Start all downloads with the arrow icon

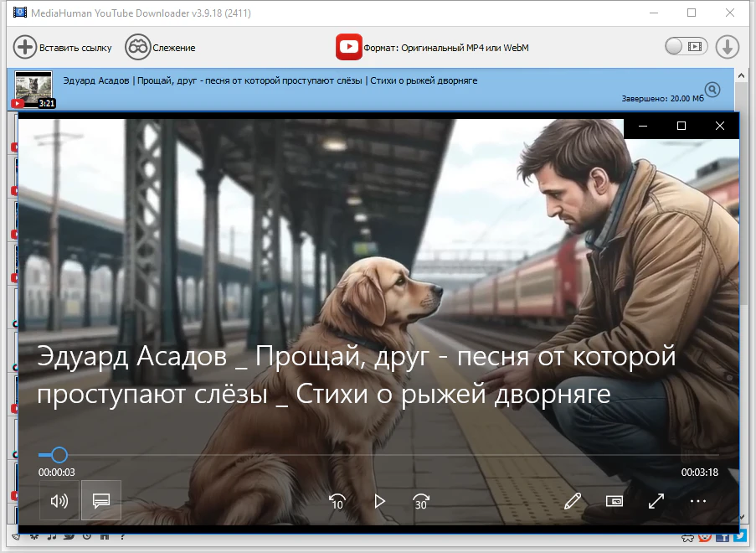click(728, 47)
